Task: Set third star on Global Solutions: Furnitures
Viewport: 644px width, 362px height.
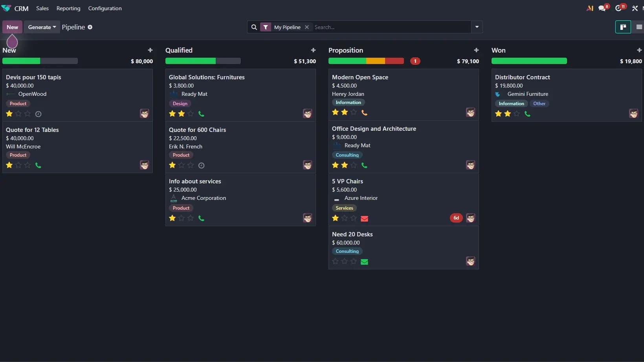Action: coord(191,114)
